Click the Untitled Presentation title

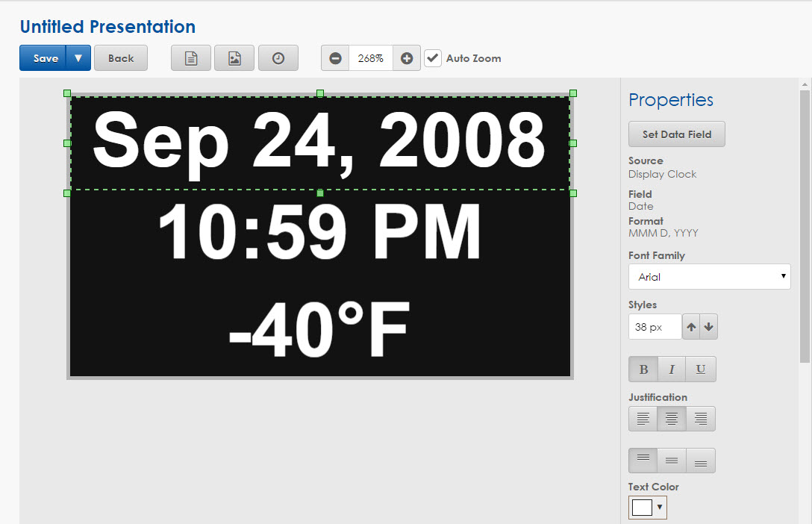tap(107, 26)
